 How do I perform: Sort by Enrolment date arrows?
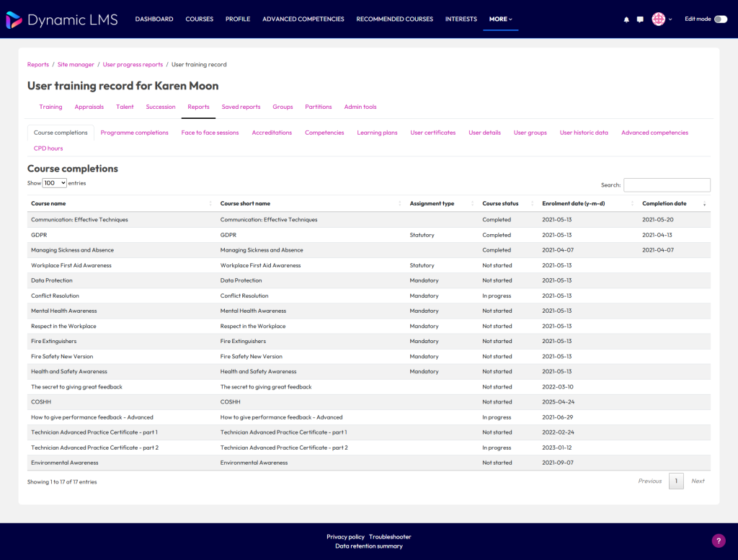(x=632, y=203)
